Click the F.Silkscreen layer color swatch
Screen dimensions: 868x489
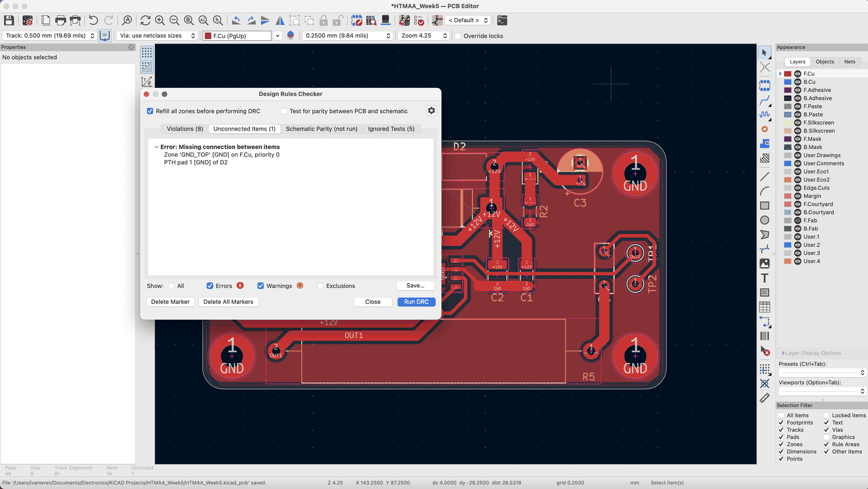click(788, 123)
